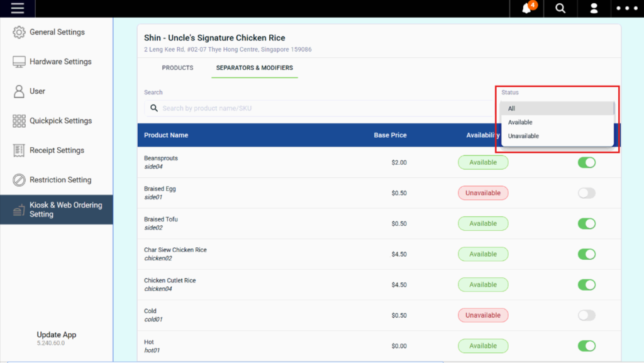
Task: Turn on Braised Egg availability toggle
Action: pyautogui.click(x=587, y=193)
